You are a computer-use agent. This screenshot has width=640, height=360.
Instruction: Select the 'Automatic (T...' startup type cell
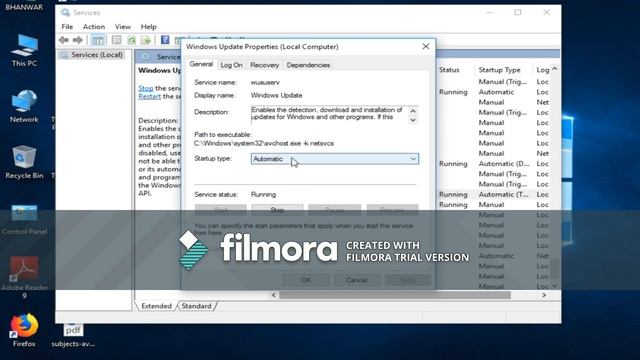(504, 194)
